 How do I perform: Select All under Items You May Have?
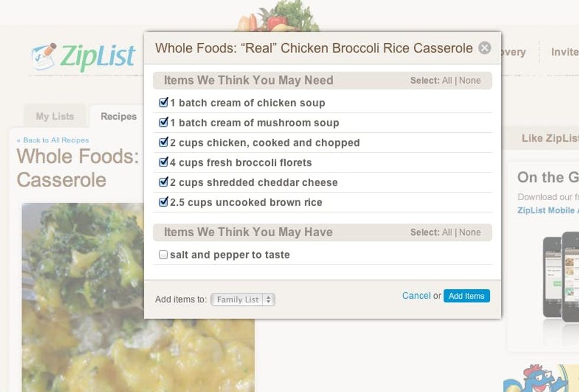447,233
